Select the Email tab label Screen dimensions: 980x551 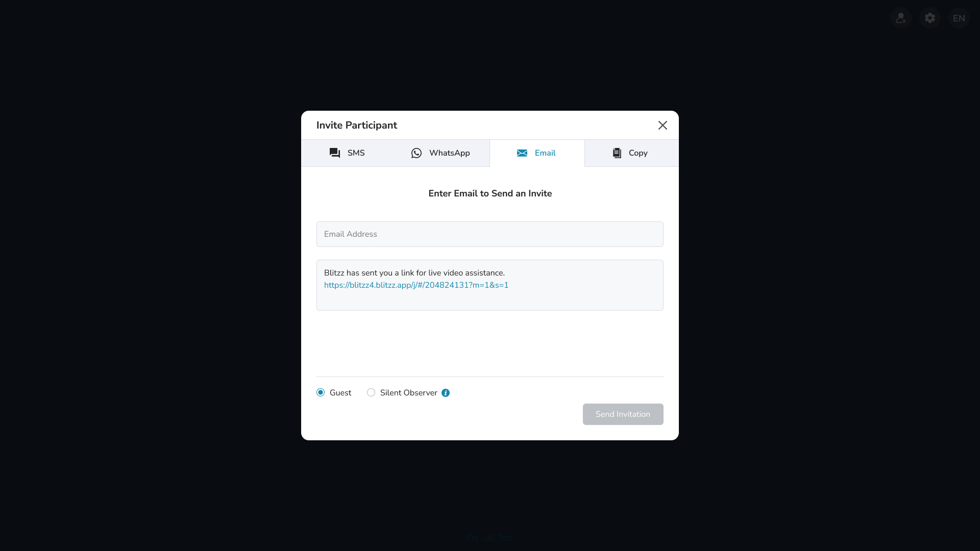pos(545,153)
